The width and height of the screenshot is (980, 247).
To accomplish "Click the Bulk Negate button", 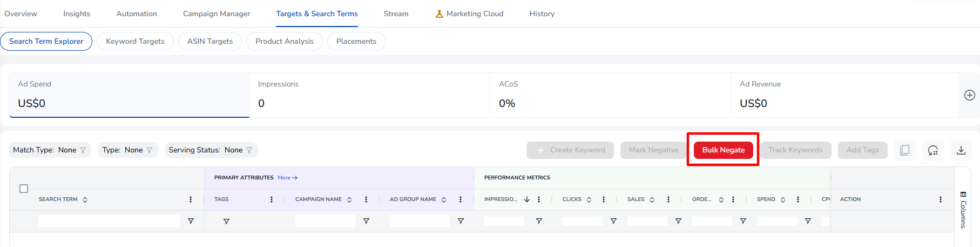I will (x=724, y=150).
